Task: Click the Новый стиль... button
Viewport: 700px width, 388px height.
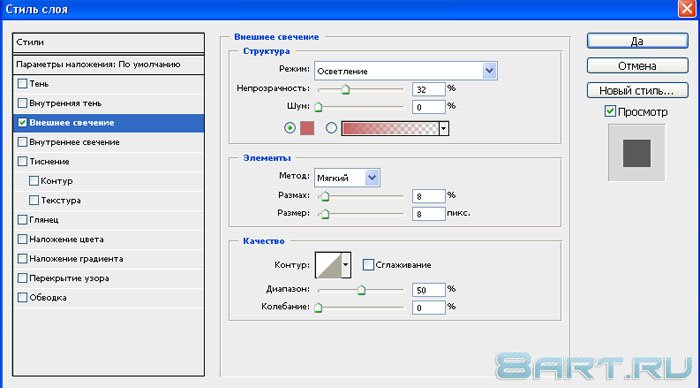Action: (x=637, y=90)
